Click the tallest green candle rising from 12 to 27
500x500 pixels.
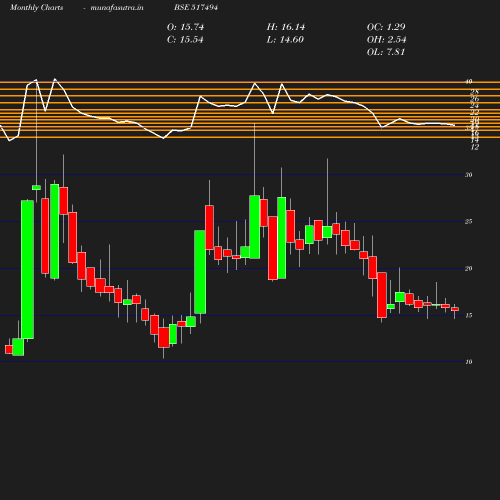tap(27, 269)
